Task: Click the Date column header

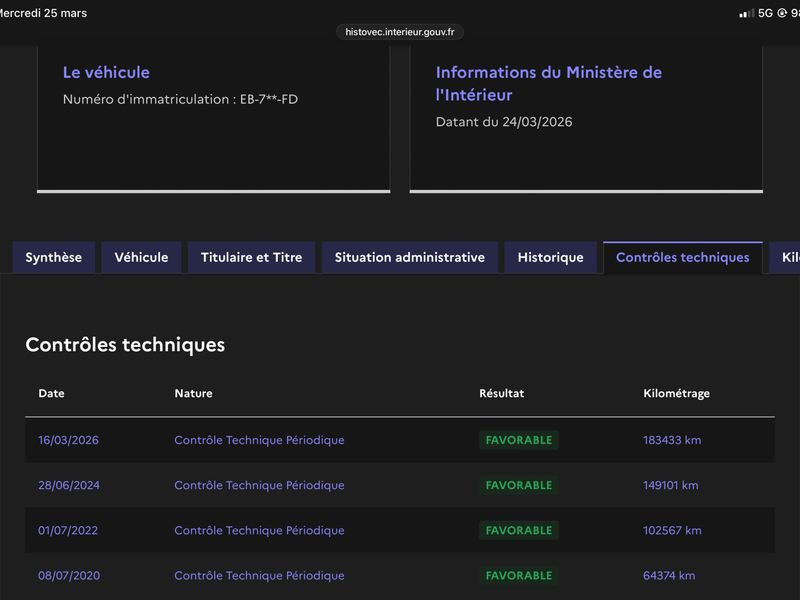Action: point(52,393)
